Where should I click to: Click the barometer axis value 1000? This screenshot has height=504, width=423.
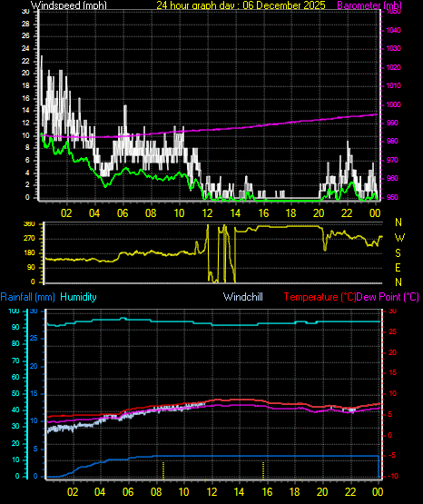(x=393, y=104)
